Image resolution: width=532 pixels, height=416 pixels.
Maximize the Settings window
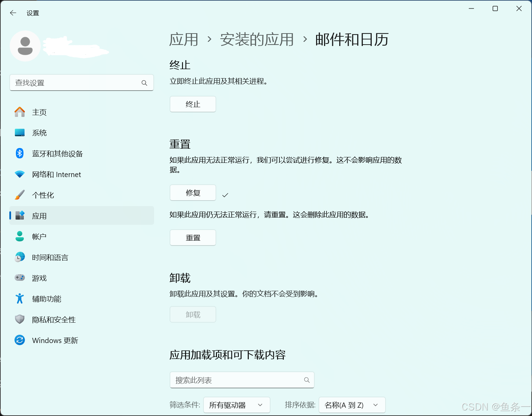point(495,9)
